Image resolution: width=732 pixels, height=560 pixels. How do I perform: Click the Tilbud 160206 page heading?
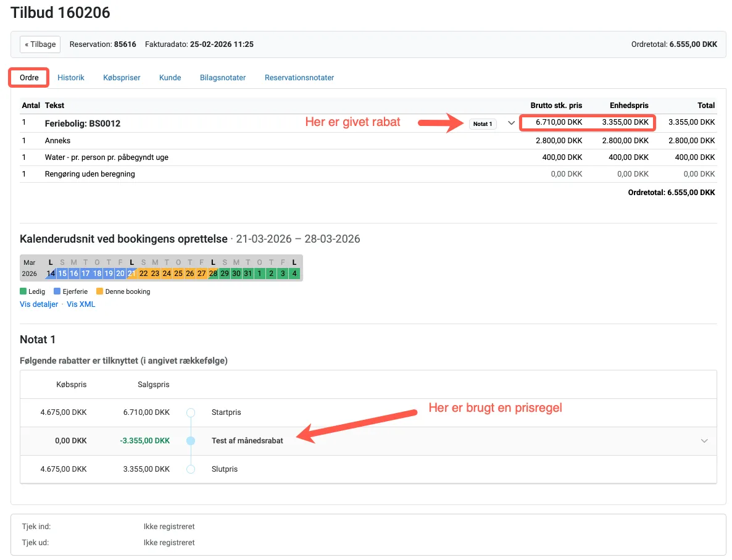tap(60, 12)
